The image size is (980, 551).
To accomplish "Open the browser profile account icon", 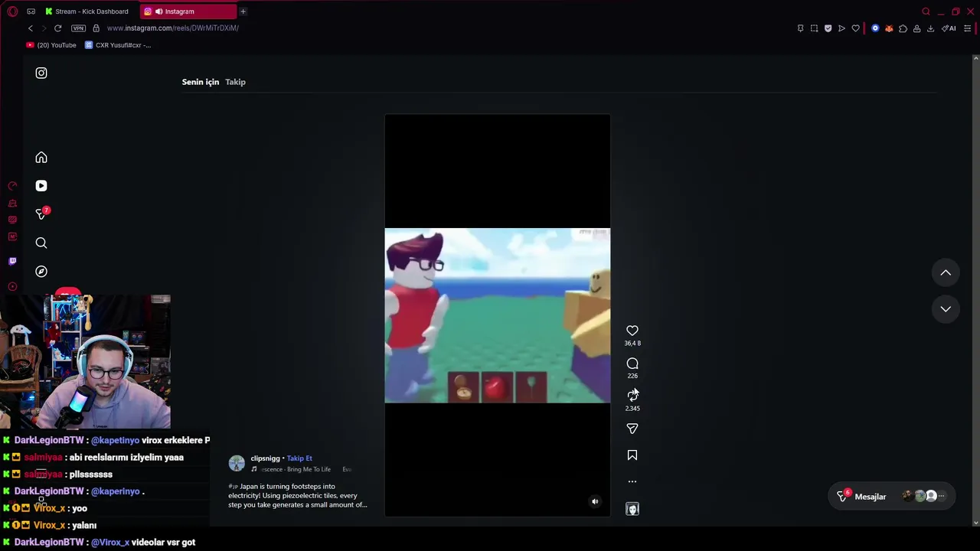I will [916, 28].
